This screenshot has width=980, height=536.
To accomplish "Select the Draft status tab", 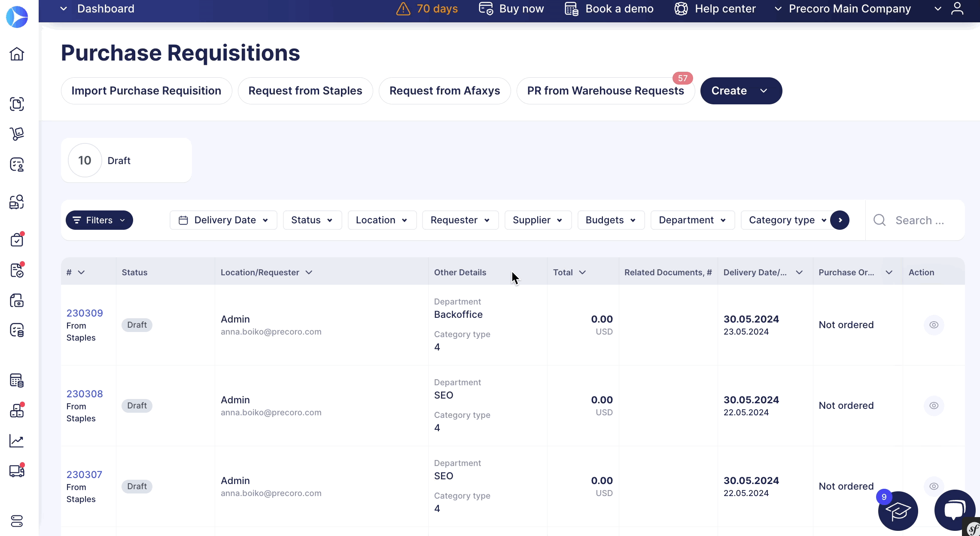I will point(126,160).
